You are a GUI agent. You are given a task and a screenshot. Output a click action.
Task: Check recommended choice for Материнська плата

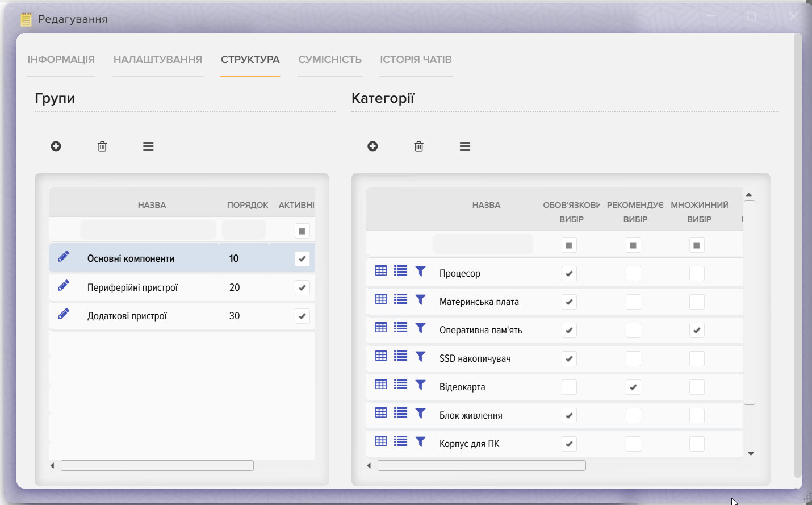(x=633, y=302)
